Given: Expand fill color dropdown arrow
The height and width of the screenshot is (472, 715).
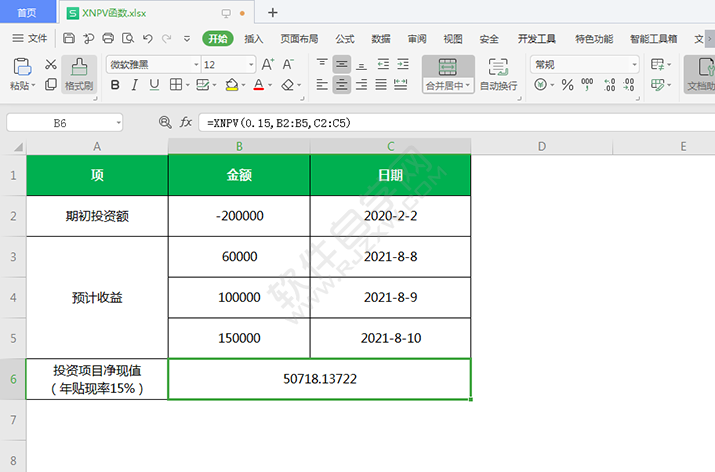Looking at the screenshot, I should click(x=244, y=85).
